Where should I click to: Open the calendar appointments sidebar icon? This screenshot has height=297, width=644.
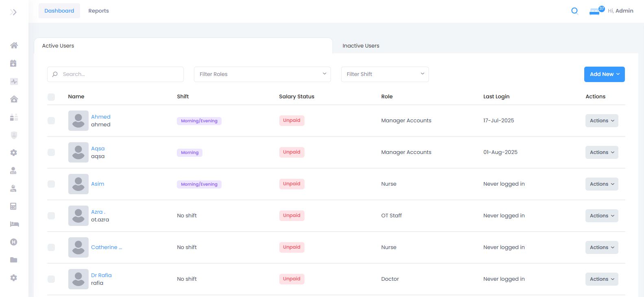pos(13,63)
